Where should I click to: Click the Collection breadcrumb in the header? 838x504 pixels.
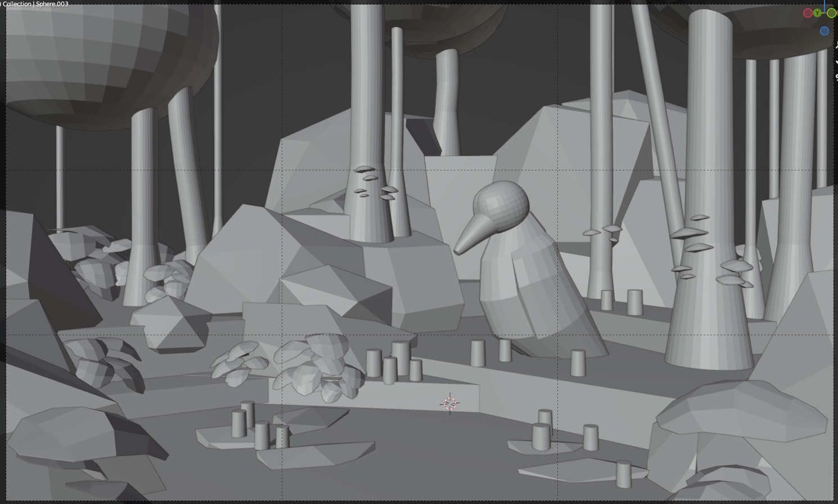[18, 4]
